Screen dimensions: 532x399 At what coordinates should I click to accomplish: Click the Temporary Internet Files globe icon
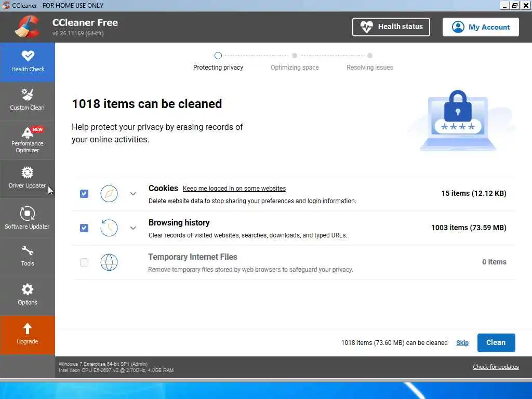(x=109, y=262)
